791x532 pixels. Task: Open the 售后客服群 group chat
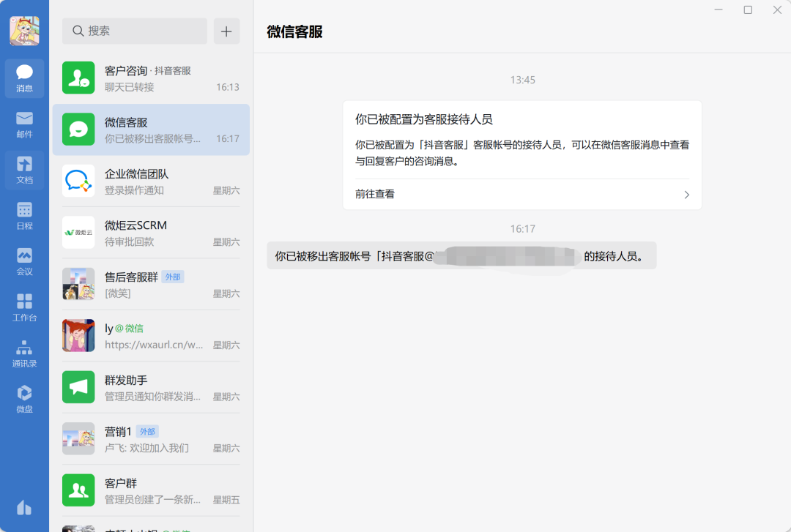click(x=151, y=284)
